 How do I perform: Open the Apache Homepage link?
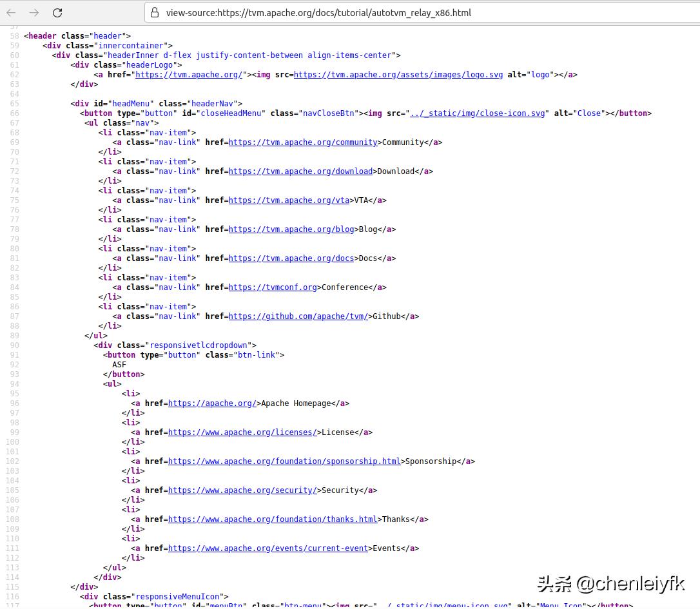212,403
